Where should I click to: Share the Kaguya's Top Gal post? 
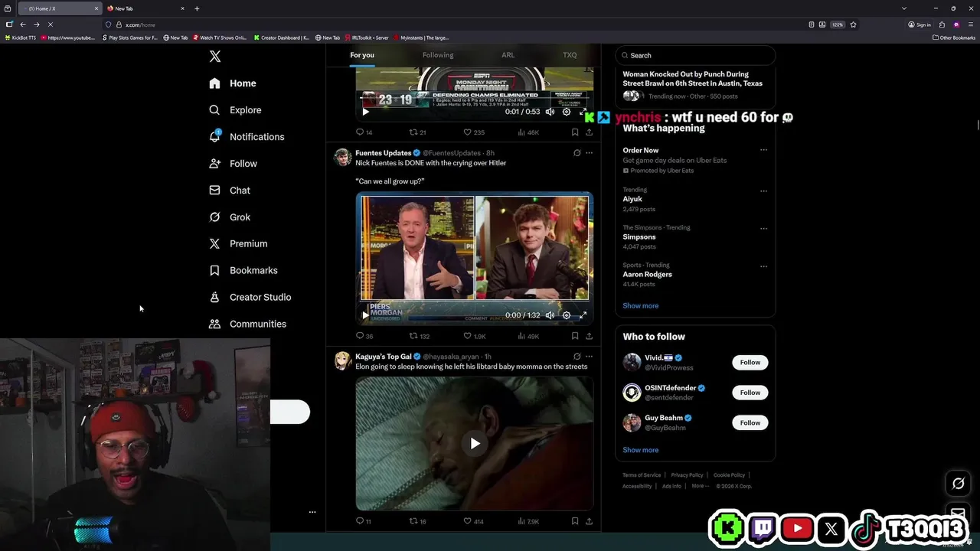click(x=589, y=521)
